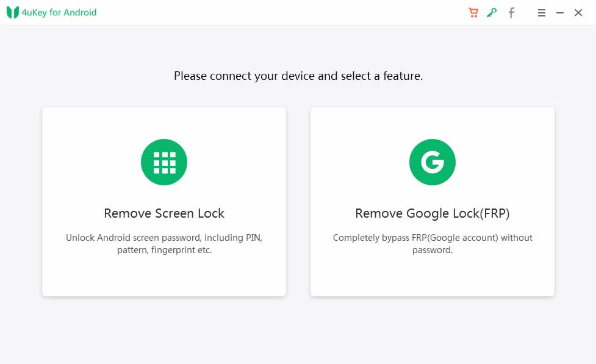Screen dimensions: 596x364
Task: Click the green keypad grid icon
Action: tap(164, 162)
